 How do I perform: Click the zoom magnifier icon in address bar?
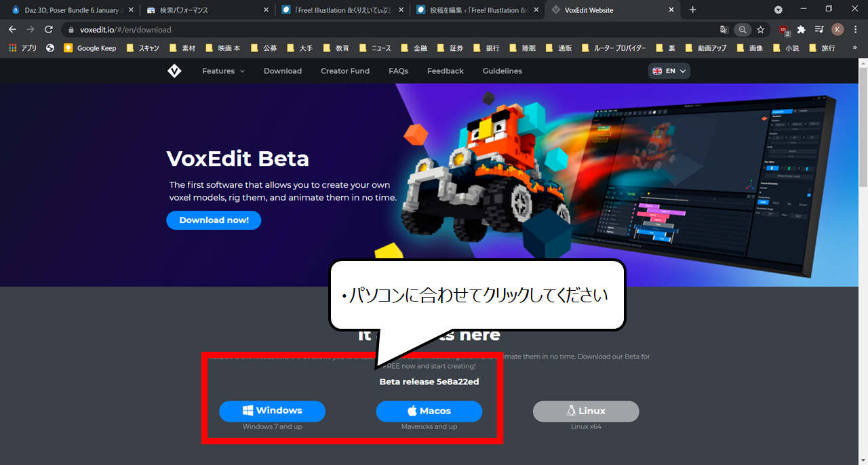click(743, 30)
